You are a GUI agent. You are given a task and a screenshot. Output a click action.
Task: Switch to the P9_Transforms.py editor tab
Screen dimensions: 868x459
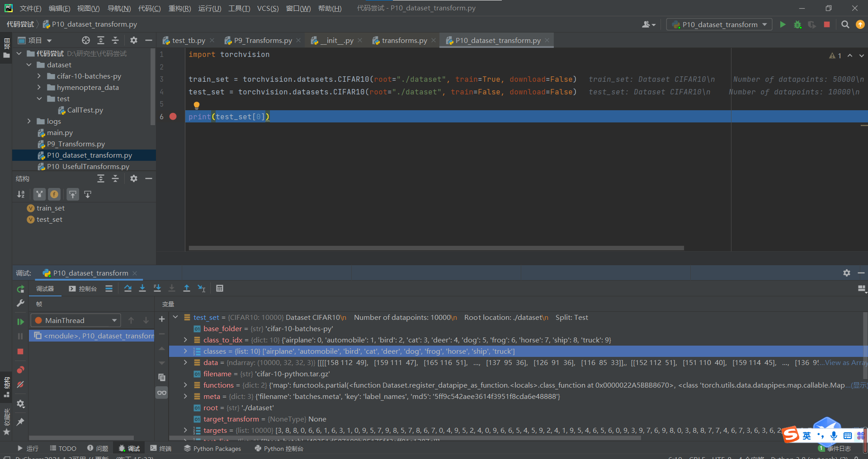pyautogui.click(x=263, y=40)
